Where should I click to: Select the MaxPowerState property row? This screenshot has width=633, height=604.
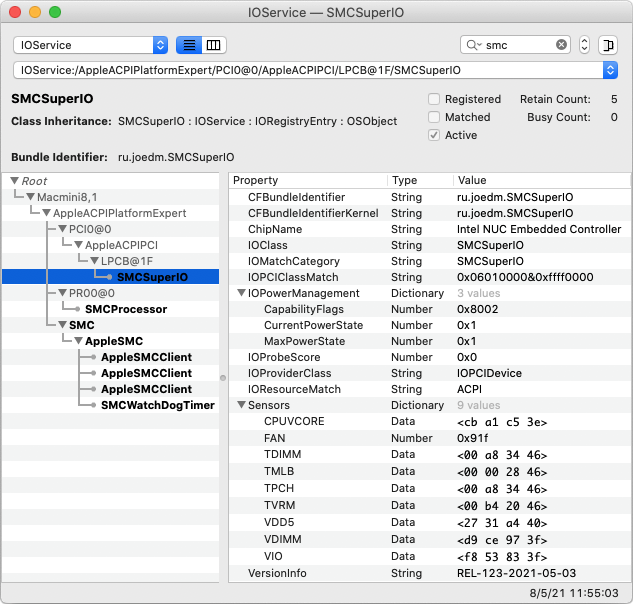[430, 341]
